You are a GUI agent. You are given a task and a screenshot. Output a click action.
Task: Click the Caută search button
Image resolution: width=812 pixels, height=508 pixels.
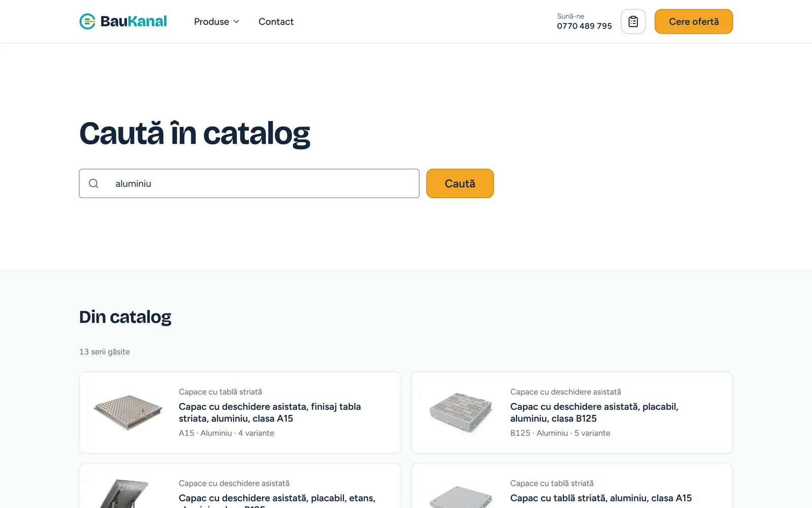(x=460, y=183)
